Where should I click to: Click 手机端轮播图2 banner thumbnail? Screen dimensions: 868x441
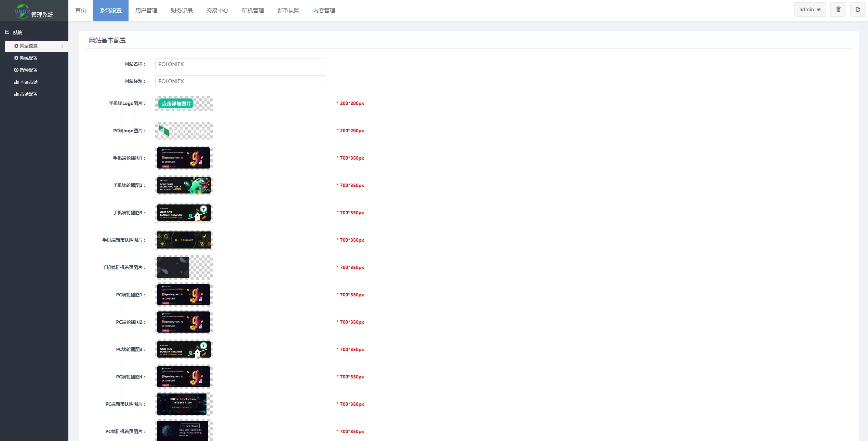184,185
